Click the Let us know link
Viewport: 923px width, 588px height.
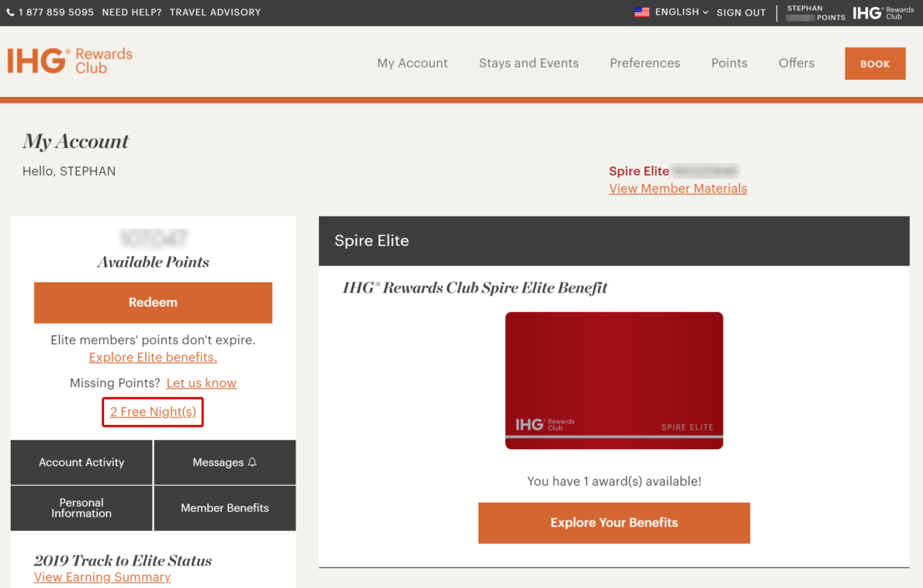(x=202, y=383)
